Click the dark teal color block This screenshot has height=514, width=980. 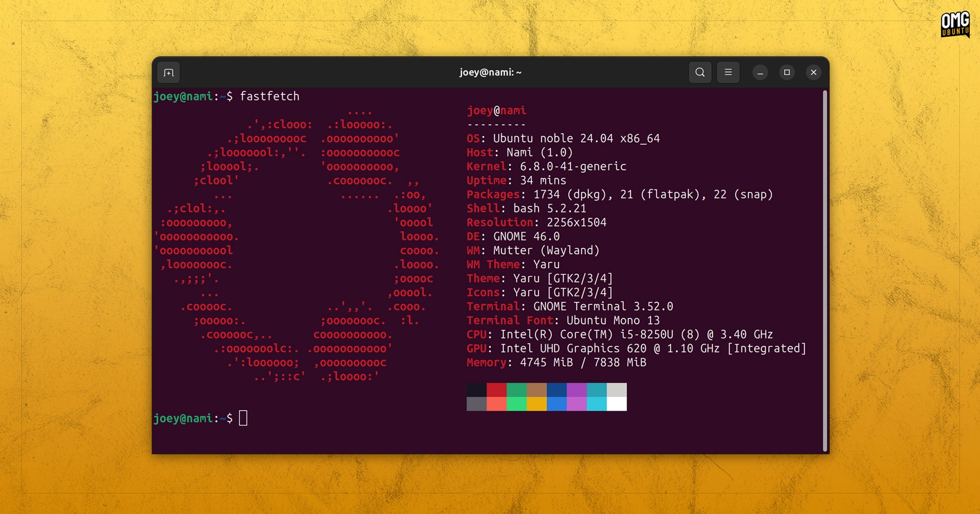(596, 390)
